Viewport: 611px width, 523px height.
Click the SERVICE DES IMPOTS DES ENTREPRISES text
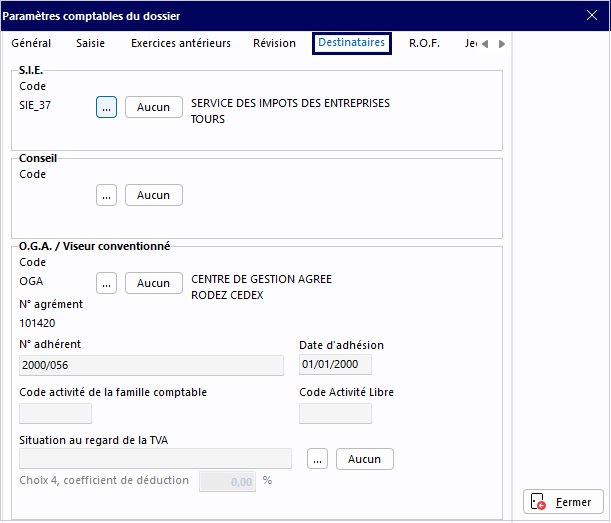tap(290, 103)
